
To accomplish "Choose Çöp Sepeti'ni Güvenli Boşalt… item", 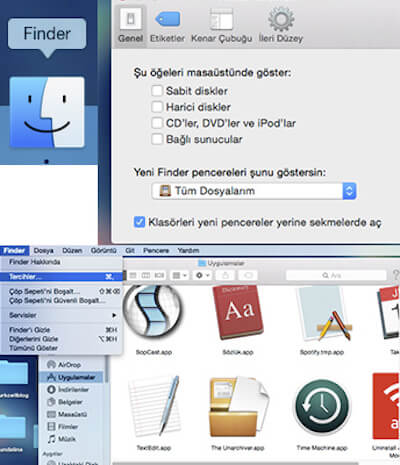I will point(61,301).
